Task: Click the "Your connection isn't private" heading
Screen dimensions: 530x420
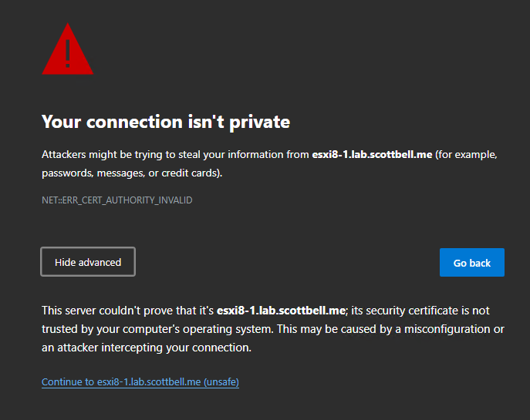Action: click(x=165, y=122)
